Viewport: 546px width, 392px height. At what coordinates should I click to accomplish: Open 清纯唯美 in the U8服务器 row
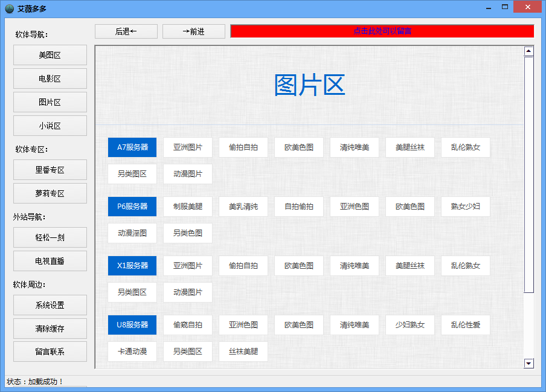click(355, 325)
